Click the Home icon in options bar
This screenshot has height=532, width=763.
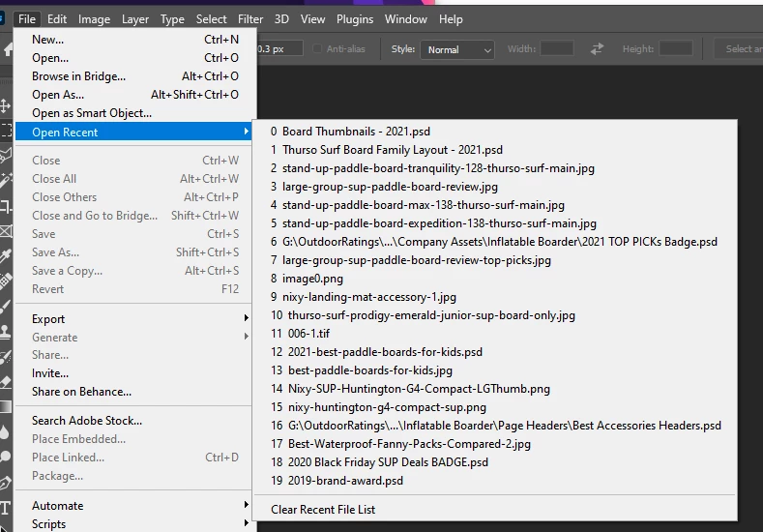click(x=8, y=49)
